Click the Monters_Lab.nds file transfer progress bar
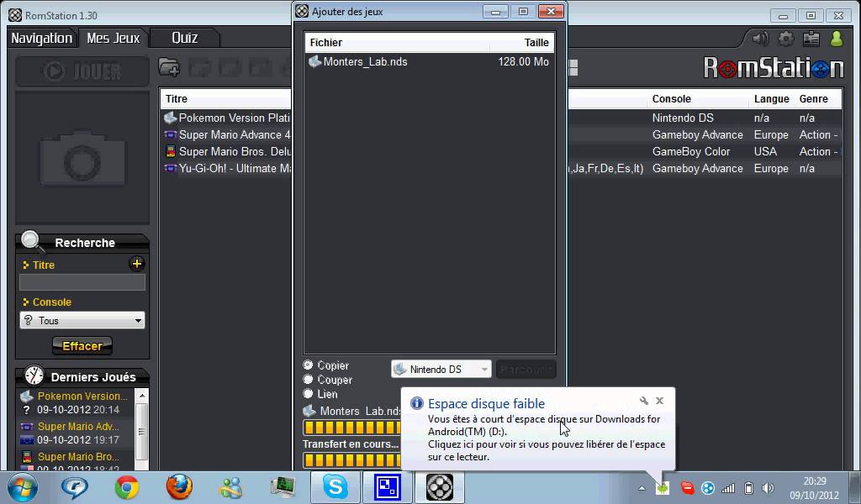This screenshot has width=861, height=504. [x=352, y=428]
